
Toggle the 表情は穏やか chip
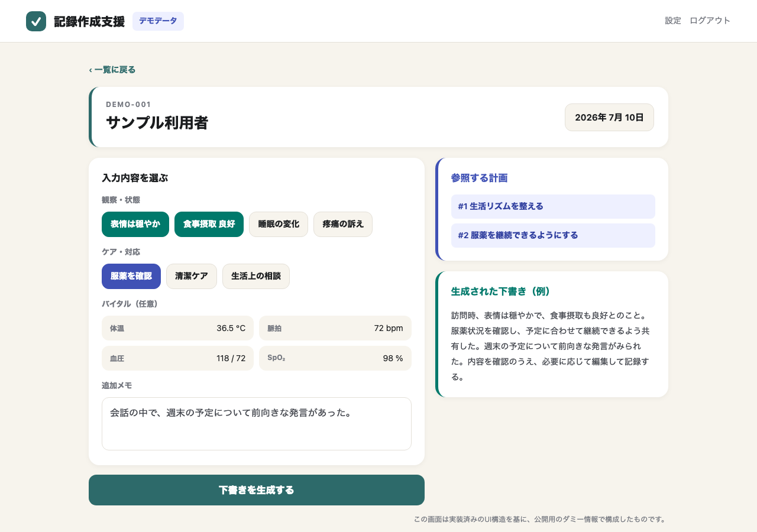coord(135,224)
